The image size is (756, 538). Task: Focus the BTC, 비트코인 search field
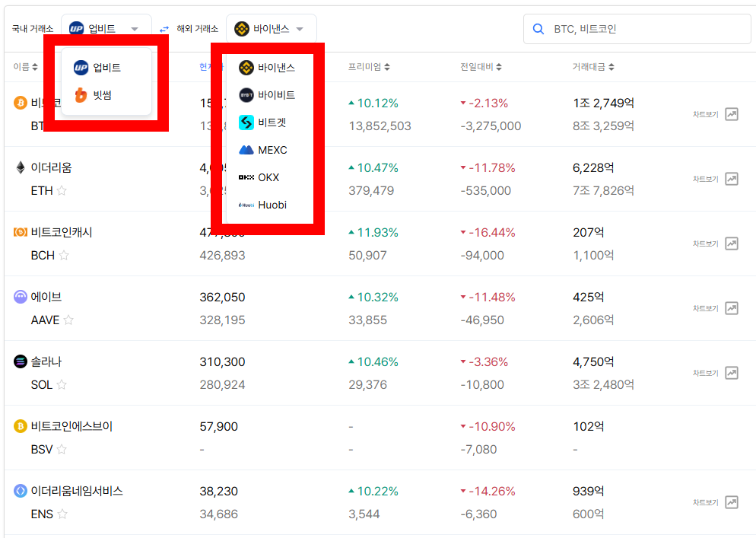[x=637, y=29]
